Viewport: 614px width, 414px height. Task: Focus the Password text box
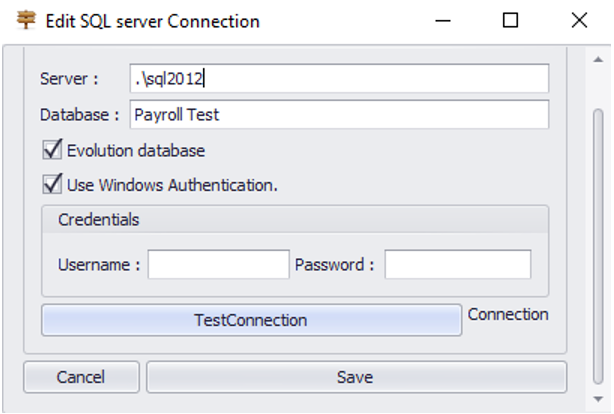click(457, 265)
